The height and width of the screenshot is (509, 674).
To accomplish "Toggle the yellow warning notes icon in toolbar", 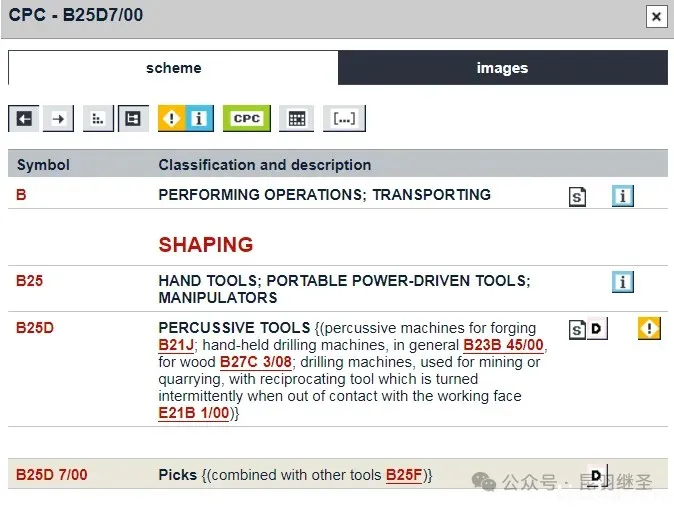I will [x=172, y=119].
